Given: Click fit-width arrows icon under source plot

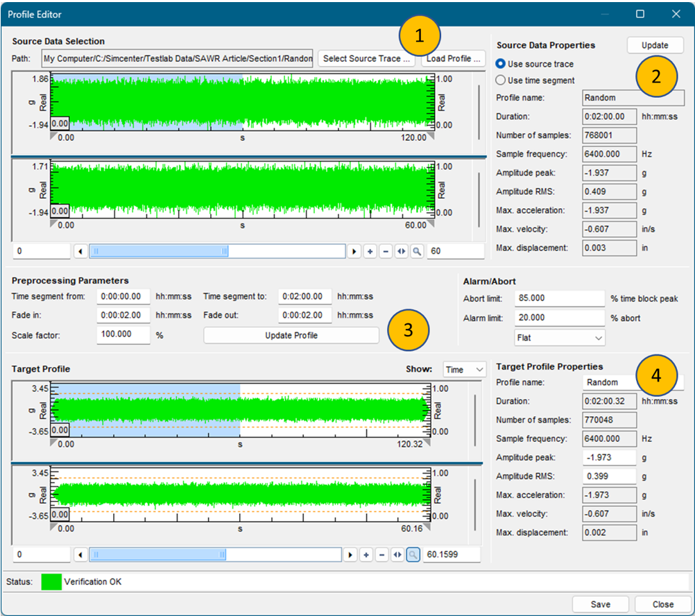Looking at the screenshot, I should click(x=402, y=251).
